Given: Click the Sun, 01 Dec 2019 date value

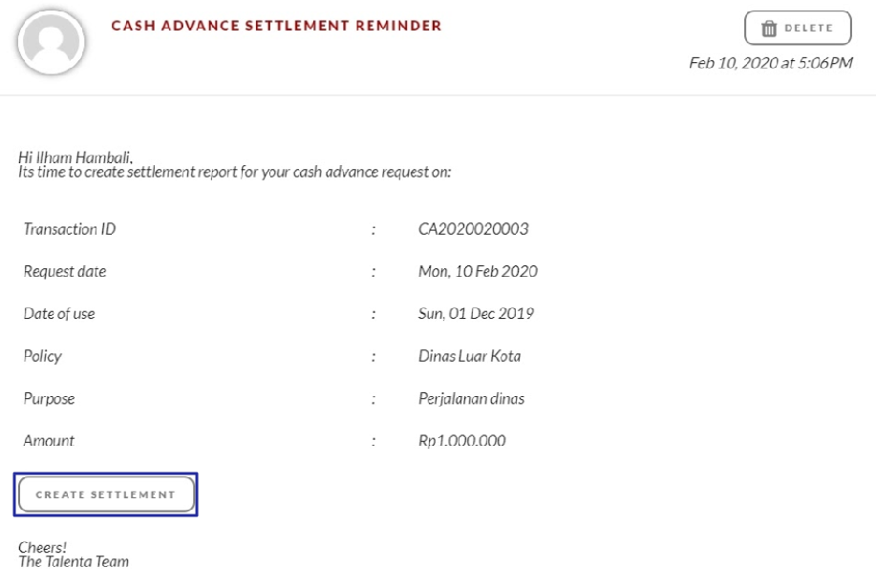Looking at the screenshot, I should 476,314.
